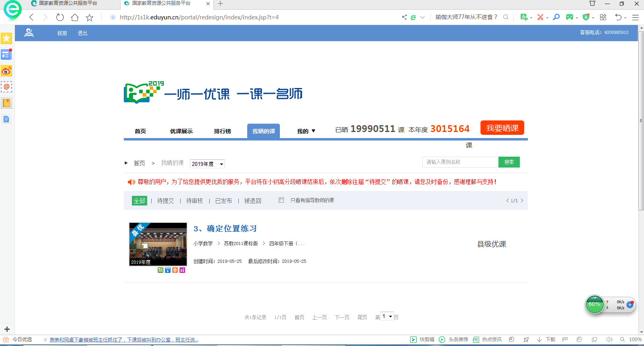Open the browser extensions grid icon
The width and height of the screenshot is (644, 346).
(603, 17)
